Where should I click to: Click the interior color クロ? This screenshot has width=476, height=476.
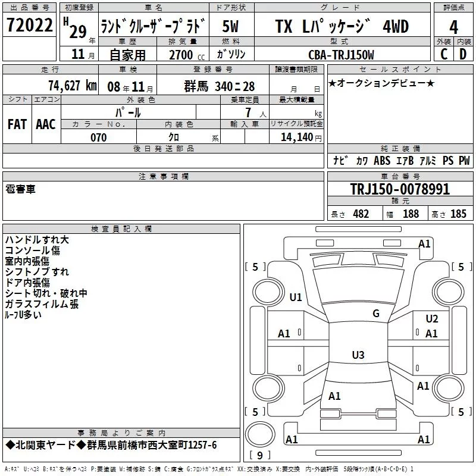click(x=174, y=137)
